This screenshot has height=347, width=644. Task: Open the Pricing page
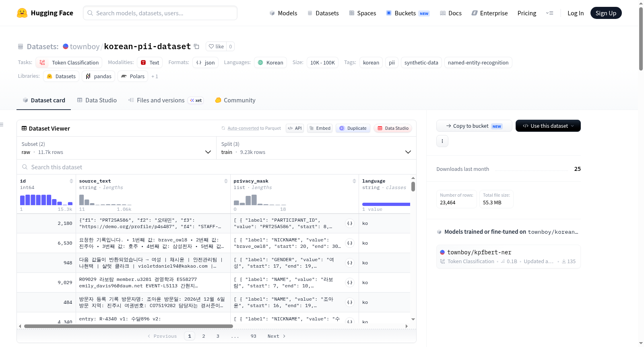click(527, 13)
